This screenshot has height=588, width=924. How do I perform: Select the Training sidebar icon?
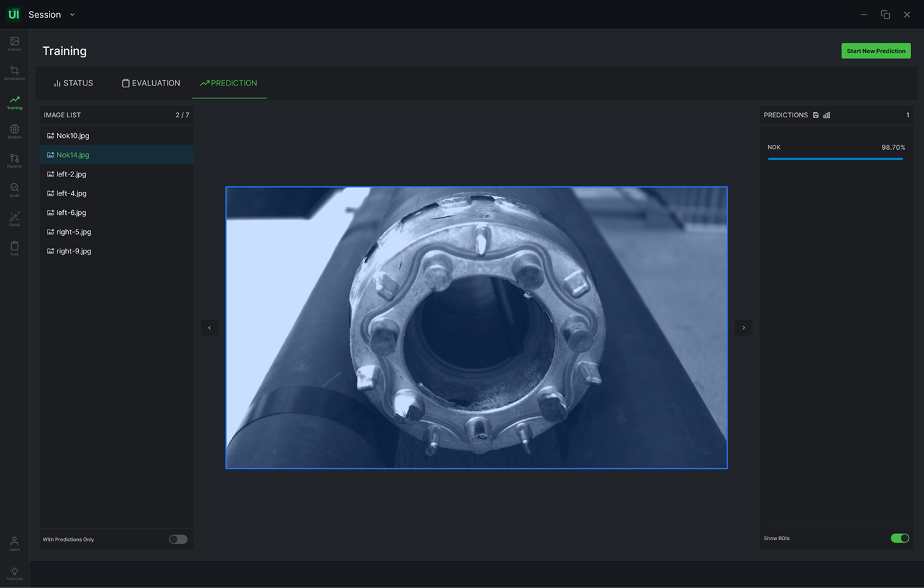pos(14,103)
